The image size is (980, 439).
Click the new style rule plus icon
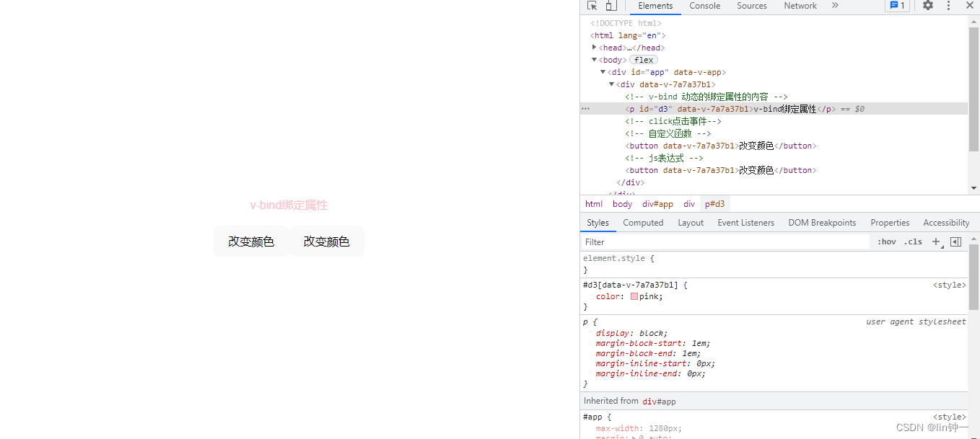point(936,242)
